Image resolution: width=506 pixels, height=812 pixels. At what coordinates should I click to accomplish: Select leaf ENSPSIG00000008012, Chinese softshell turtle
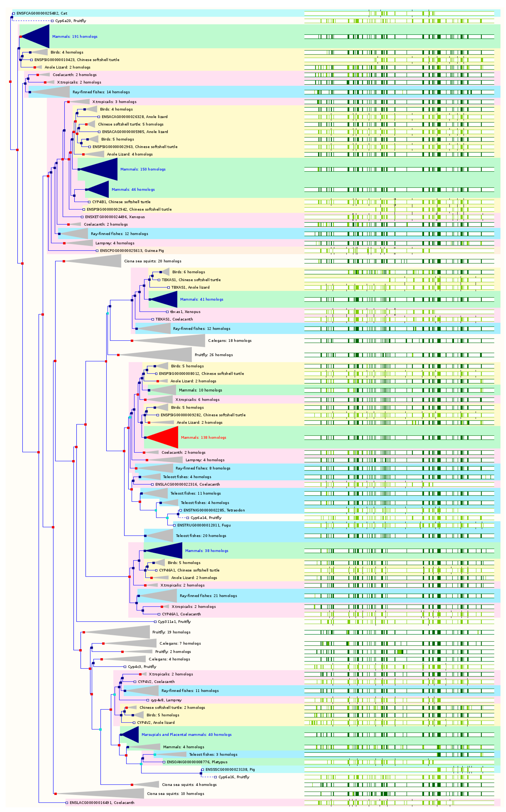[x=201, y=374]
